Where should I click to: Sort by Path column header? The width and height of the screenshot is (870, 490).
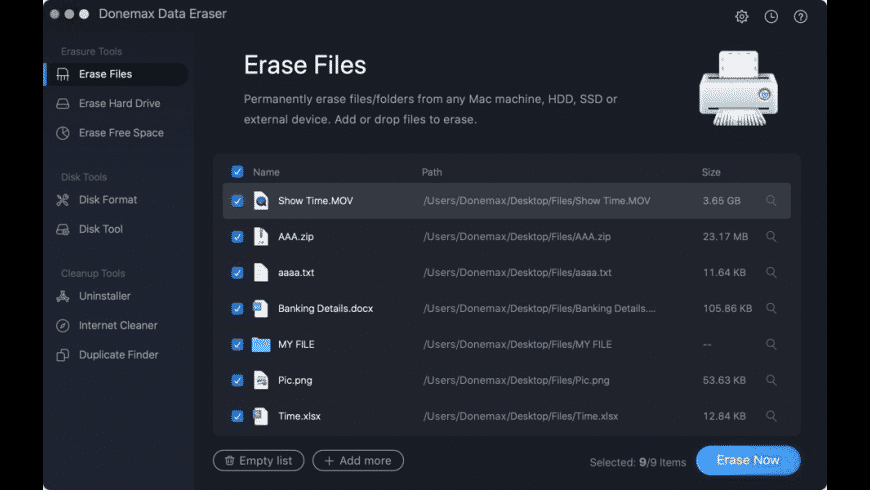click(x=432, y=172)
